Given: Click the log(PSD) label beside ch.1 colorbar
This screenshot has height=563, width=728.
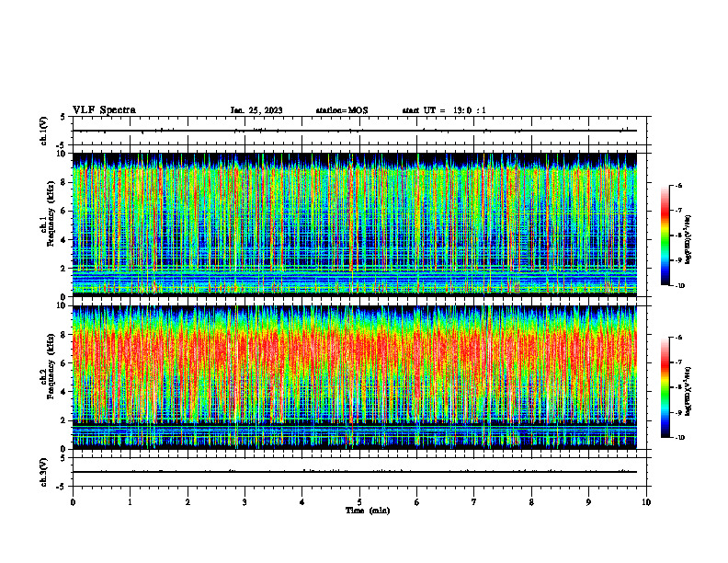Looking at the screenshot, I should 689,240.
